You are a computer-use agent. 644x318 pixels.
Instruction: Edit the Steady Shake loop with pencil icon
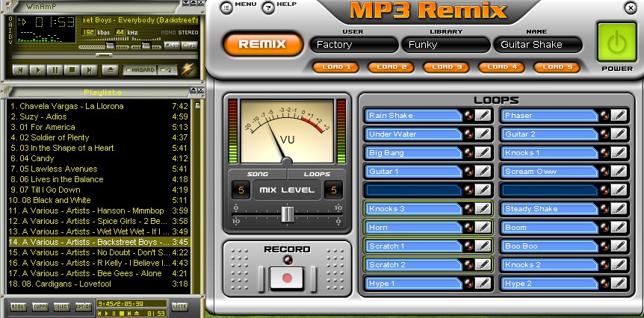coord(619,209)
